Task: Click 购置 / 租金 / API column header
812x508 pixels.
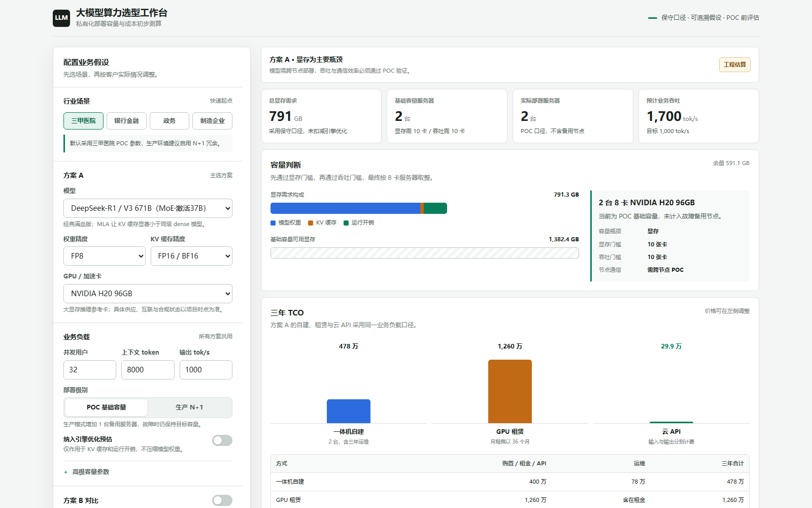Action: tap(524, 463)
